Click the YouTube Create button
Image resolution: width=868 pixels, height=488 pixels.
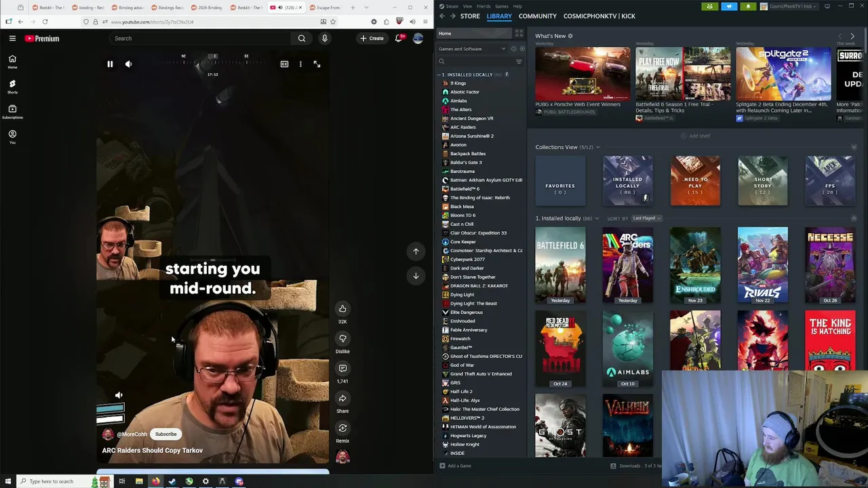(372, 38)
